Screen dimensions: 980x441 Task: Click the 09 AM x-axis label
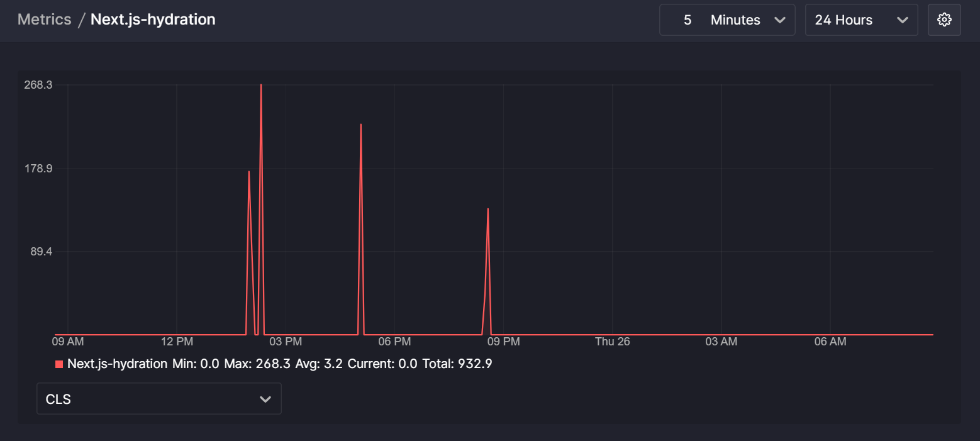pyautogui.click(x=67, y=342)
